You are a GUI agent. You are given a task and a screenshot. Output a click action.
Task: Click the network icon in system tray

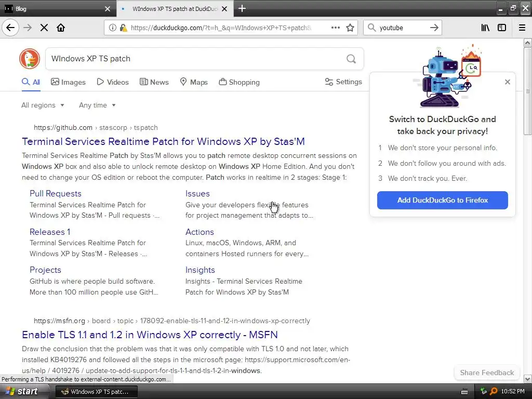point(484,391)
